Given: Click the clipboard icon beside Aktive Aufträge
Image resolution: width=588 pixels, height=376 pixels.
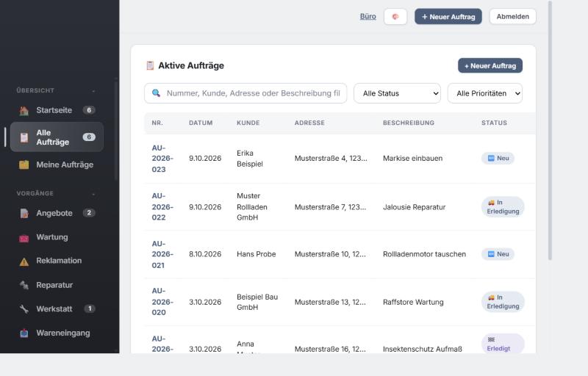Looking at the screenshot, I should point(150,65).
